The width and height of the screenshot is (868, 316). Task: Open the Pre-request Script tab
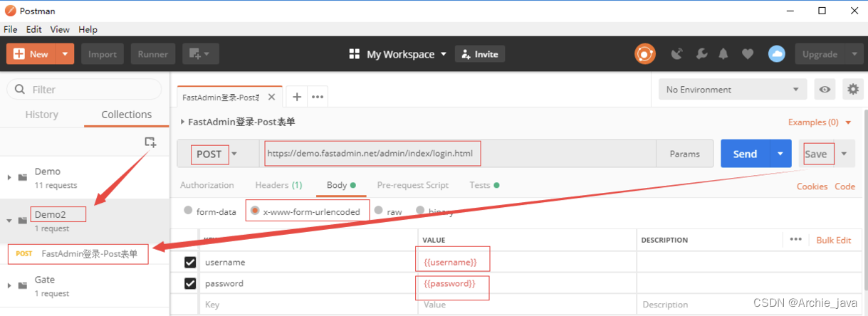(413, 185)
